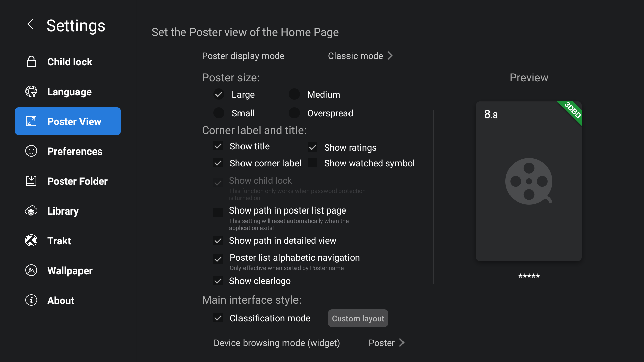
Task: Click the poster preview thumbnail
Action: (x=529, y=181)
